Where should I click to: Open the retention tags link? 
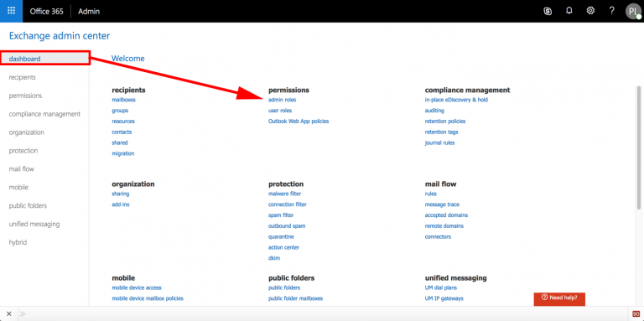tap(442, 132)
